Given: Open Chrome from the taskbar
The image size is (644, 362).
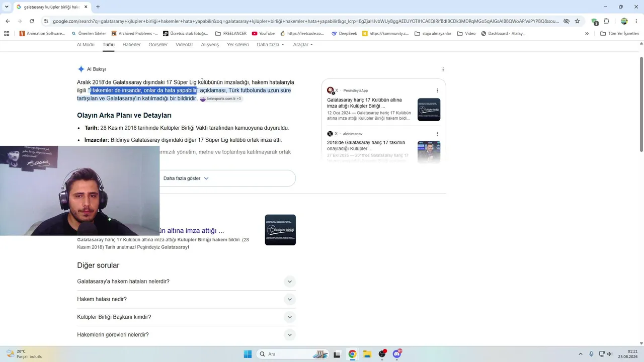Looking at the screenshot, I should point(352,354).
